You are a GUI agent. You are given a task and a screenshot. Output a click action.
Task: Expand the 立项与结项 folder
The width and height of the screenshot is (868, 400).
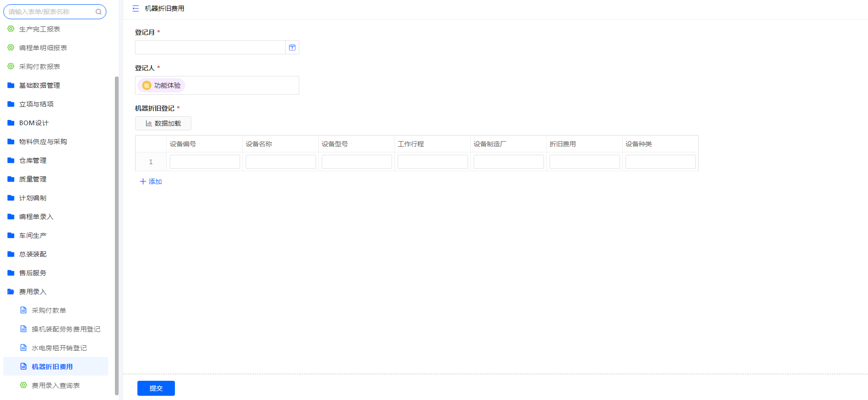click(36, 104)
